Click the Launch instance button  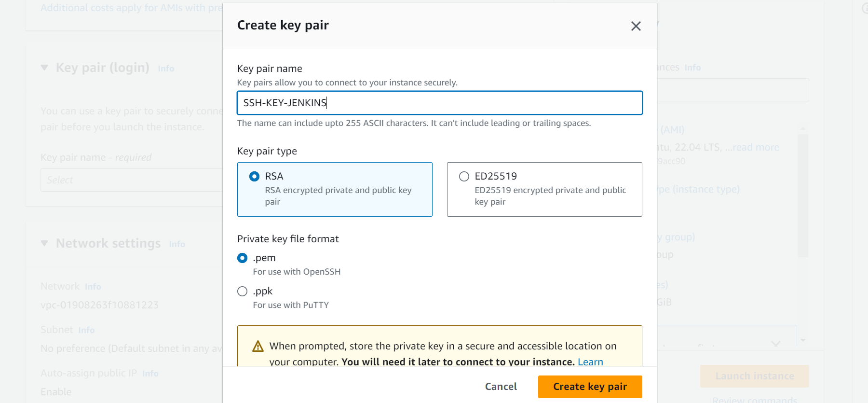[754, 376]
